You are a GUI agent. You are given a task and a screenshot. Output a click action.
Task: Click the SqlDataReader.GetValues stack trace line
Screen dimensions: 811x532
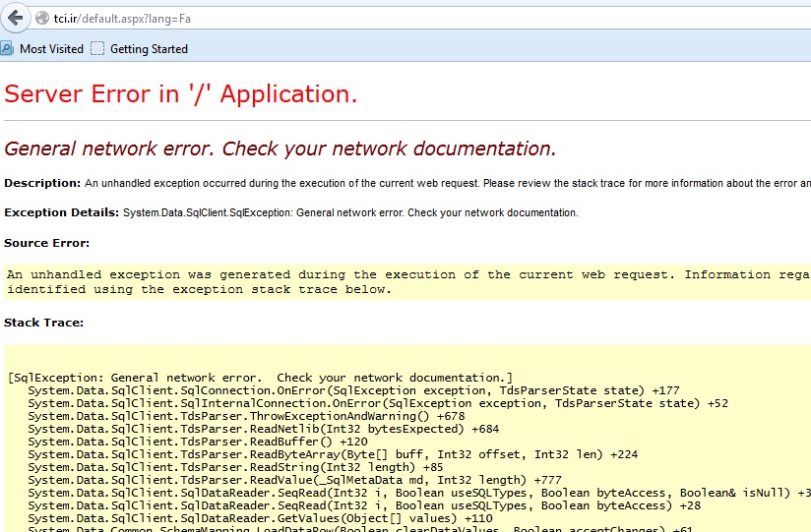[x=260, y=518]
